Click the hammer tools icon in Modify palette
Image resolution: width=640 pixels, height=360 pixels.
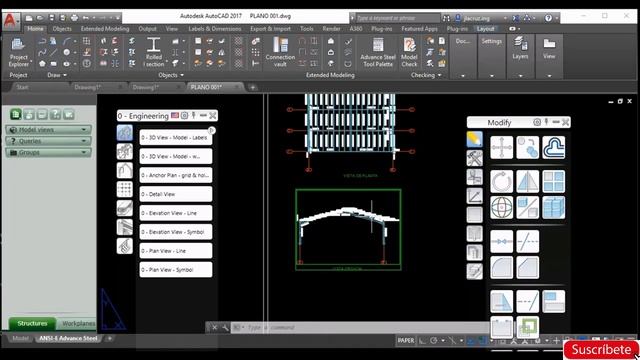474,158
